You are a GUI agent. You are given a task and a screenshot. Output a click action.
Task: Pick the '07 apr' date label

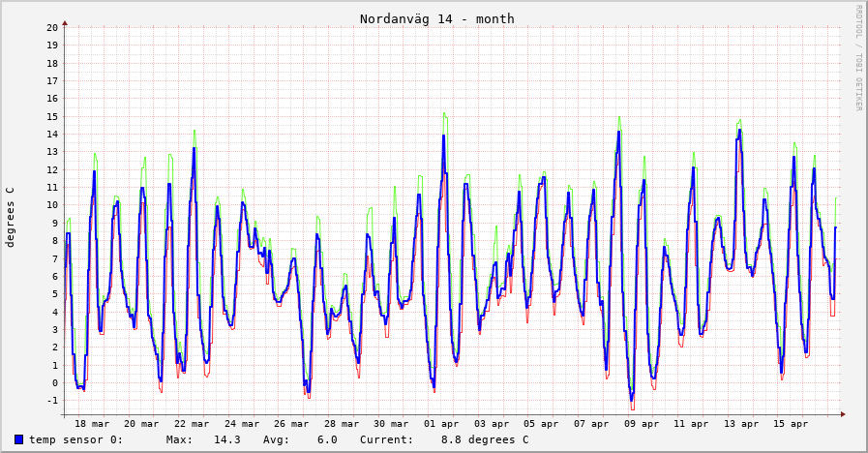(591, 424)
